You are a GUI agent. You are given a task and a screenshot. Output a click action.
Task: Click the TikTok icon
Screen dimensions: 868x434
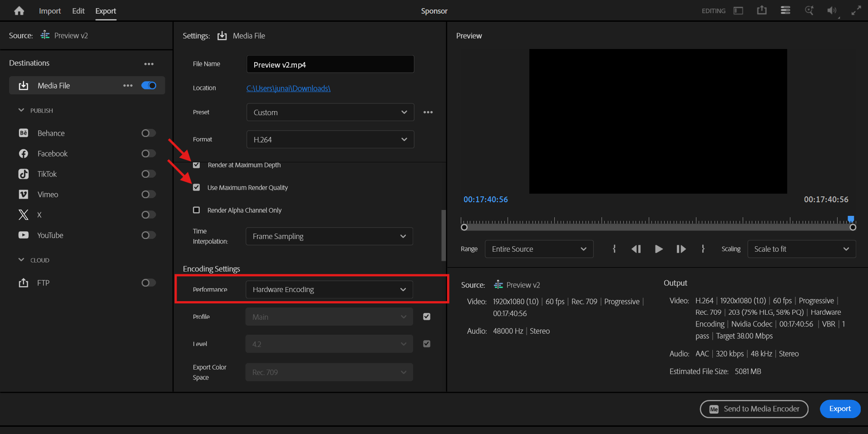pyautogui.click(x=24, y=174)
